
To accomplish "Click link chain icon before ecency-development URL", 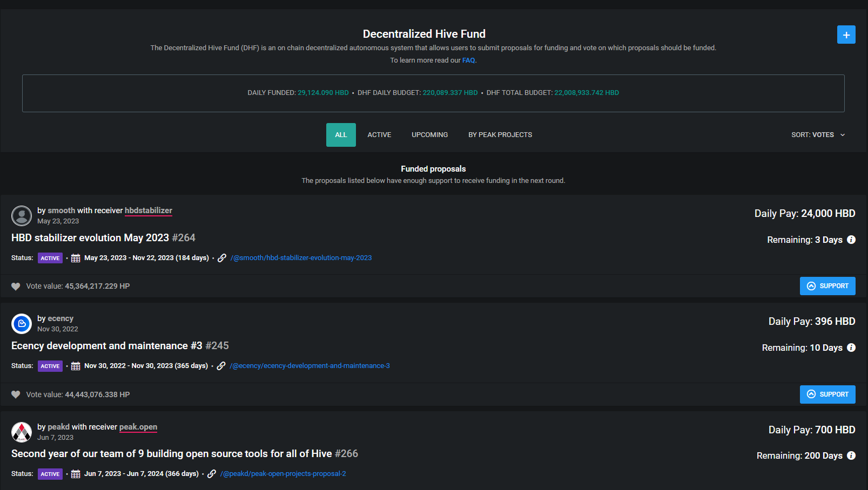I will [x=221, y=366].
